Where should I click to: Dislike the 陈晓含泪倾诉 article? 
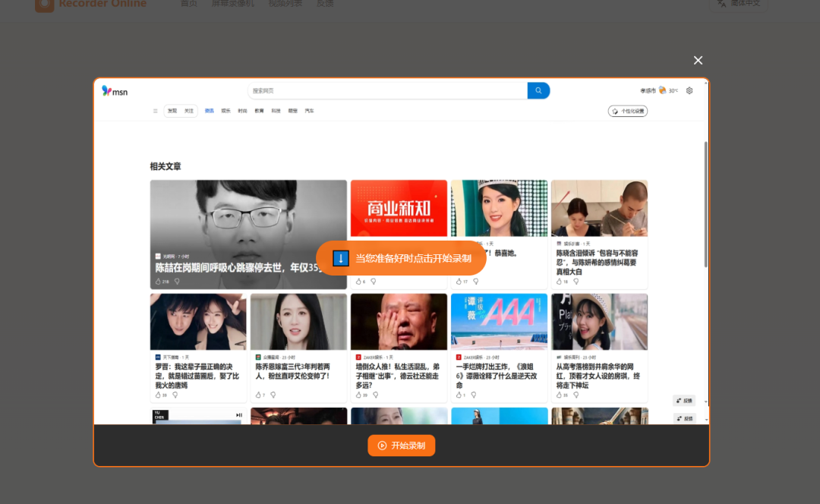point(576,282)
